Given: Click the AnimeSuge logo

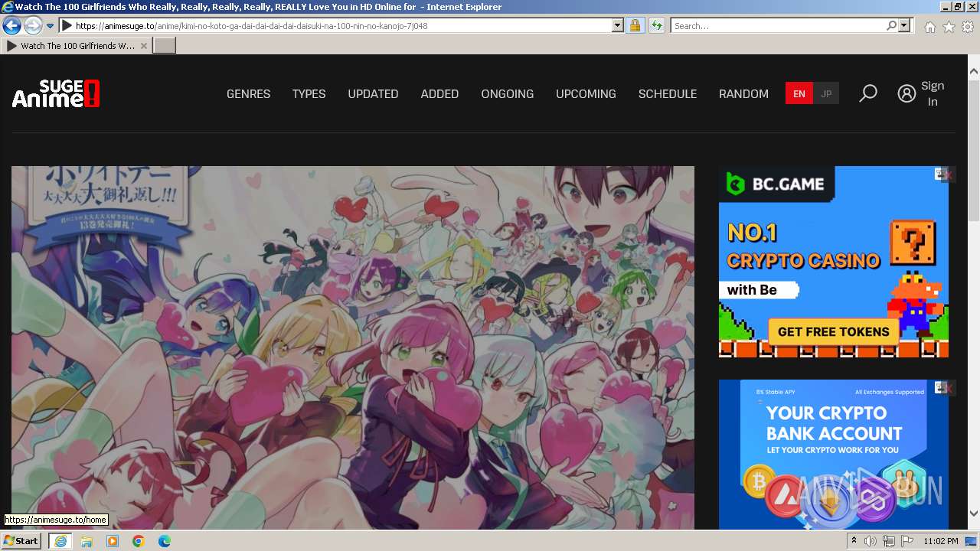Looking at the screenshot, I should tap(56, 93).
